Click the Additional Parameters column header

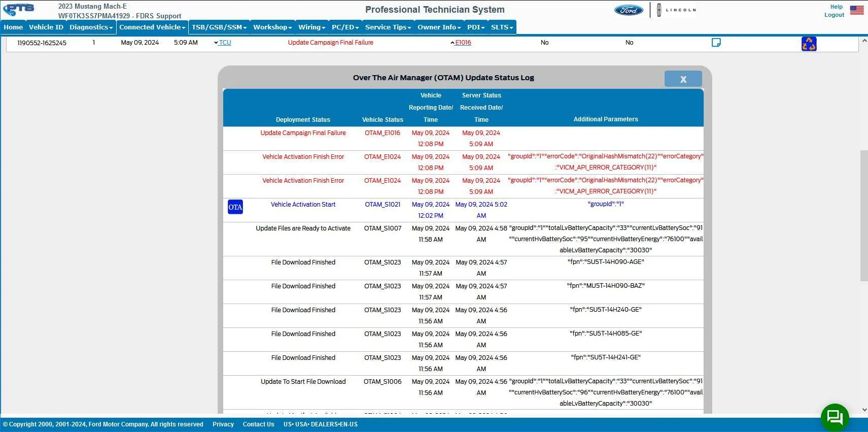point(606,119)
